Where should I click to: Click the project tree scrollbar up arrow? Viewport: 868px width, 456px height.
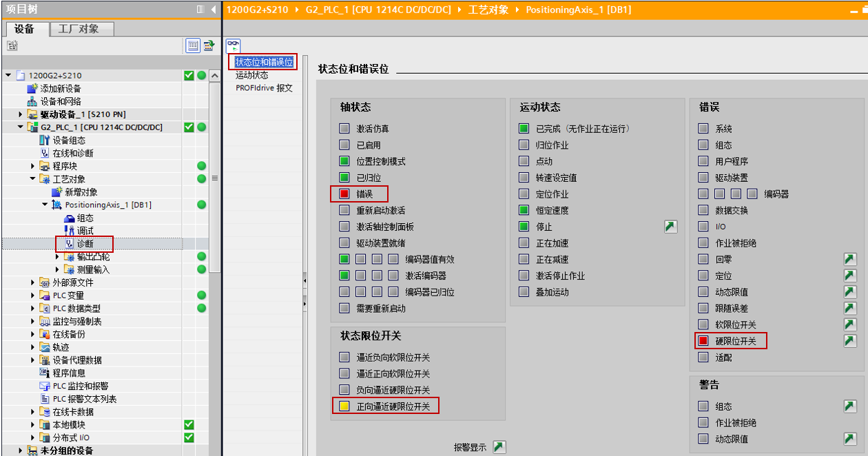coord(215,75)
